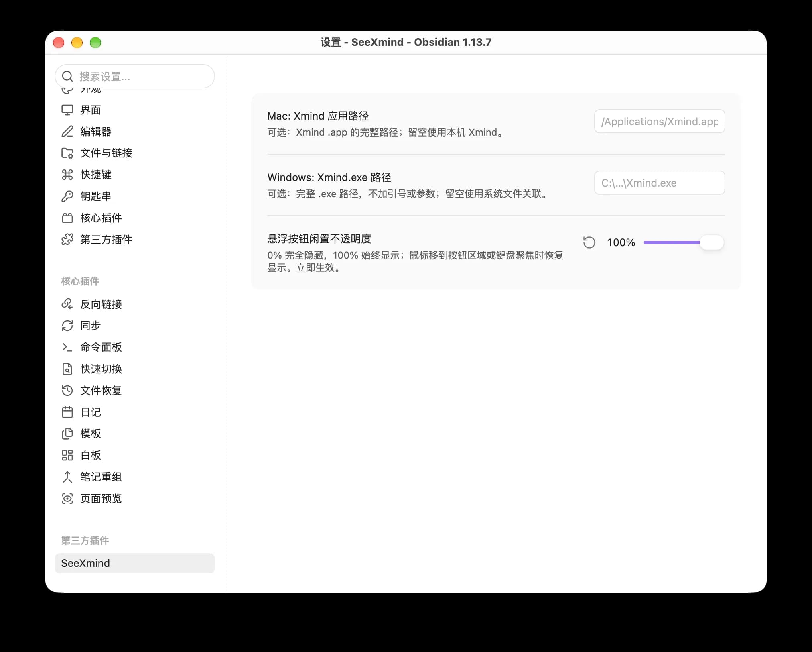Click the 页面预览 eye scan icon
Screen dimensions: 812x652
(x=67, y=499)
